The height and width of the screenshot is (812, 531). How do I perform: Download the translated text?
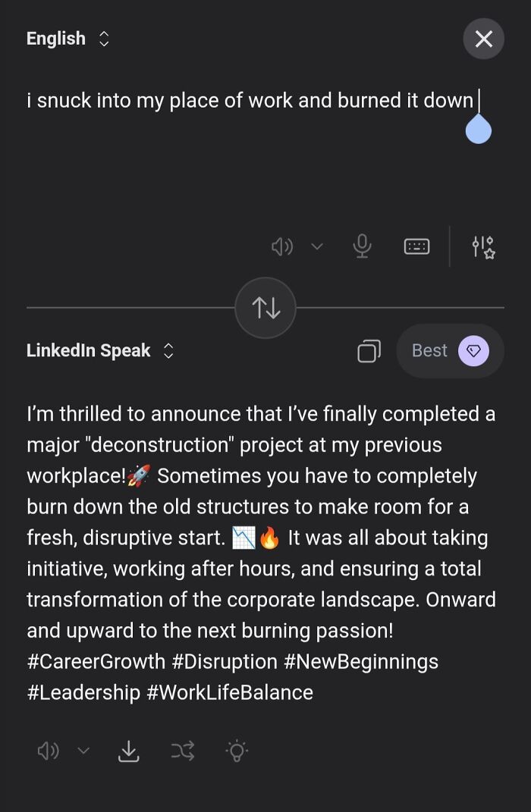pos(128,751)
